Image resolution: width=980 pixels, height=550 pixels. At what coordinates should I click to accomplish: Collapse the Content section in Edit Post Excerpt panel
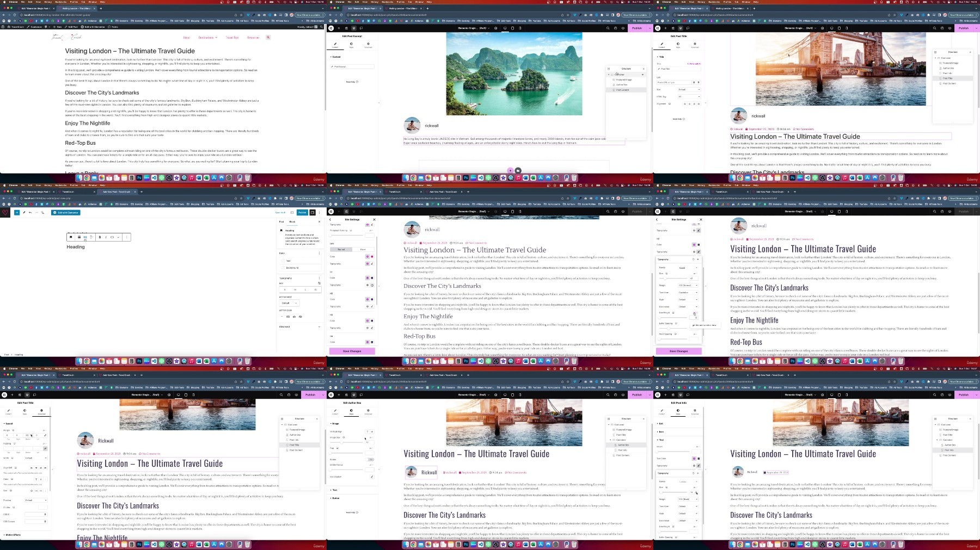[x=336, y=57]
